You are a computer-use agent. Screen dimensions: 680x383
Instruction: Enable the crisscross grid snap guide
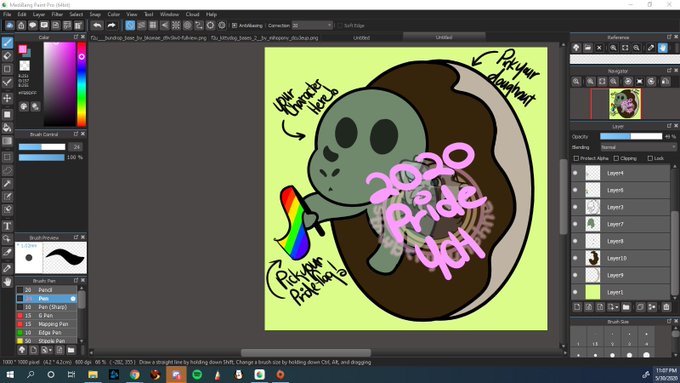pos(153,25)
